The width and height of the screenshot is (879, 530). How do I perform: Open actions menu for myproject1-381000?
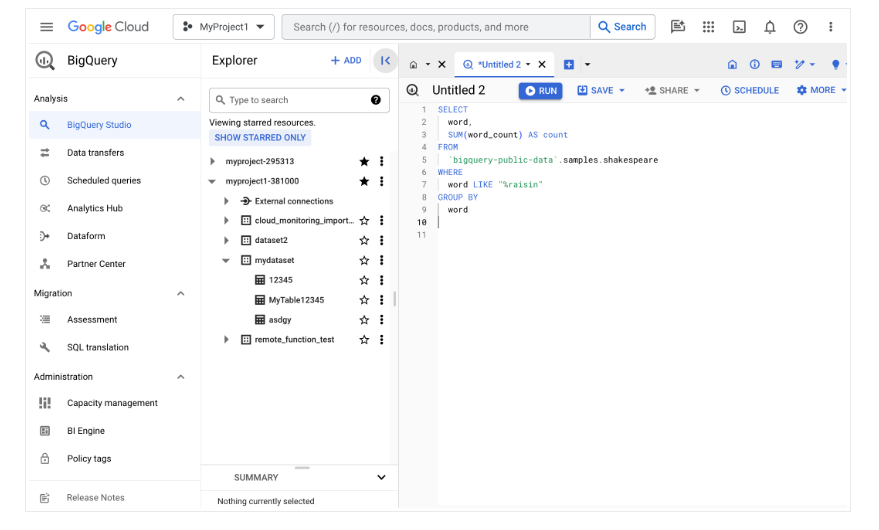(382, 181)
